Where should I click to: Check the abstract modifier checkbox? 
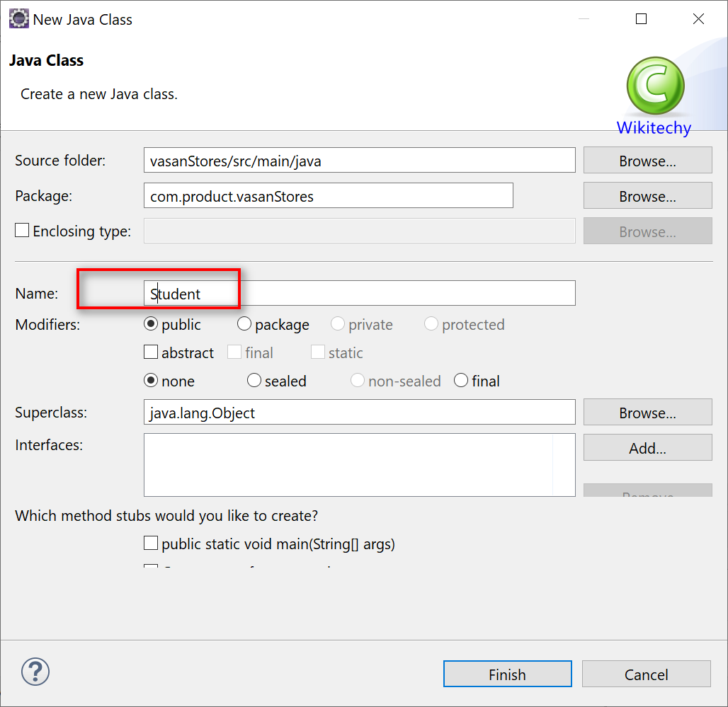click(x=151, y=352)
